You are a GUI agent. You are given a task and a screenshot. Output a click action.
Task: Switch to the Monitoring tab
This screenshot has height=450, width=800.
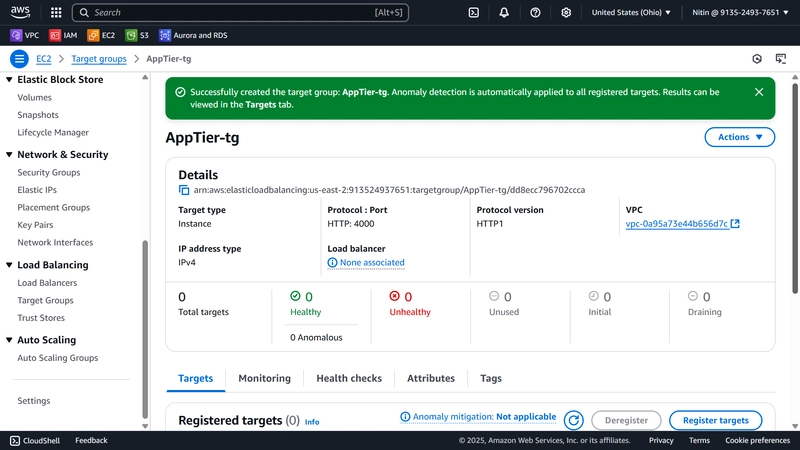tap(264, 378)
